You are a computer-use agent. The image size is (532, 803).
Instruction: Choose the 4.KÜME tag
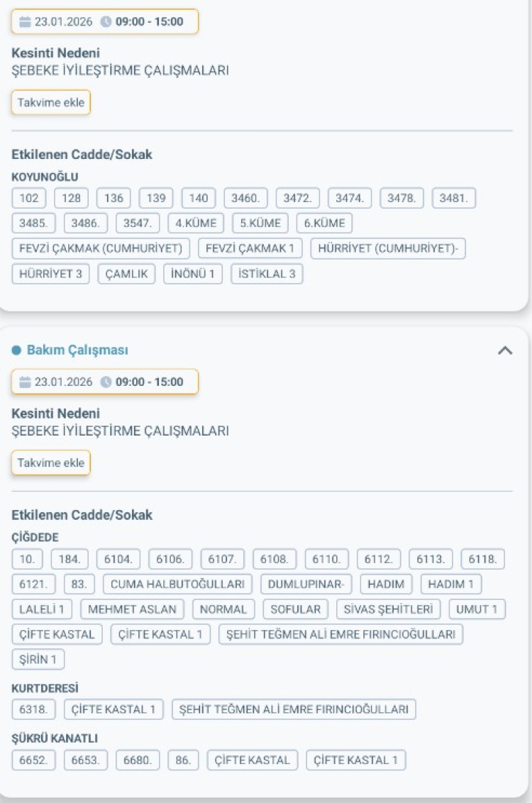pyautogui.click(x=196, y=223)
